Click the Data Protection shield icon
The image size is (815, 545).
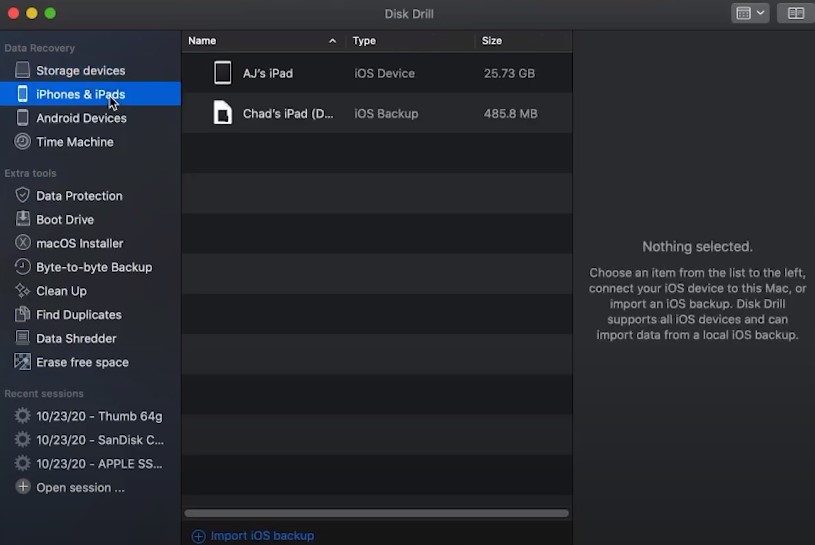[x=22, y=195]
